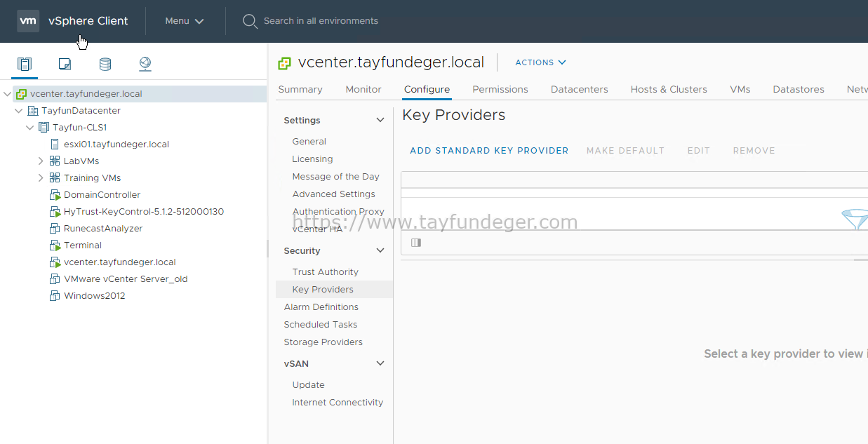Open Alarm Definitions

[x=321, y=307]
